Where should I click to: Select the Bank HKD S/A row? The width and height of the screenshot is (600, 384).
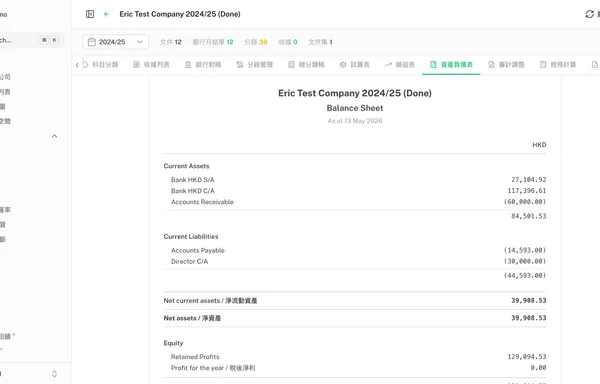355,180
